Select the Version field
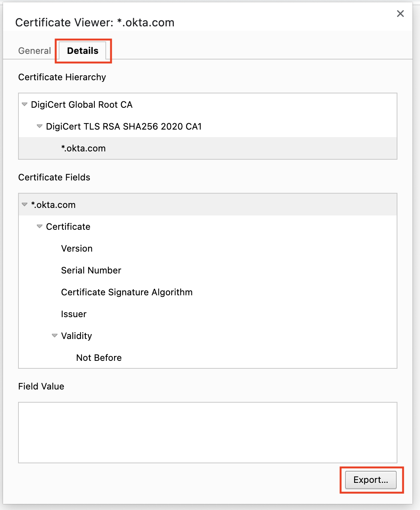 click(77, 248)
